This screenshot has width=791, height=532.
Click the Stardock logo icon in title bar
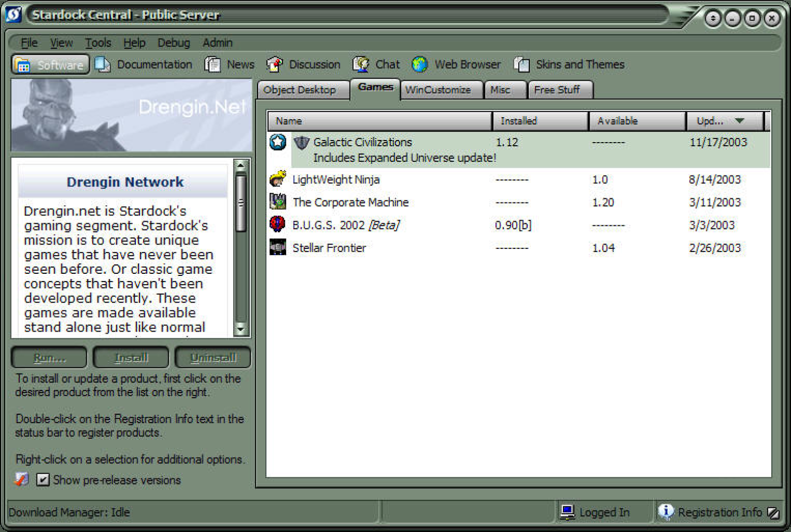click(14, 14)
